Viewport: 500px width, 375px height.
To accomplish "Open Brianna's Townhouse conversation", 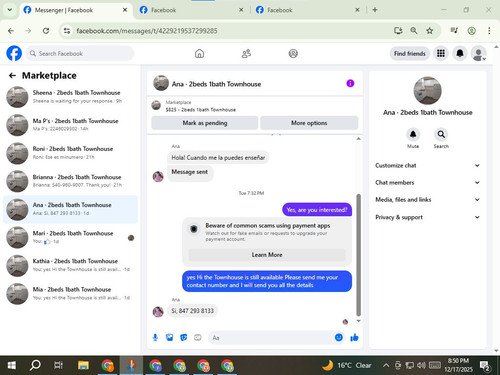I will (70, 181).
